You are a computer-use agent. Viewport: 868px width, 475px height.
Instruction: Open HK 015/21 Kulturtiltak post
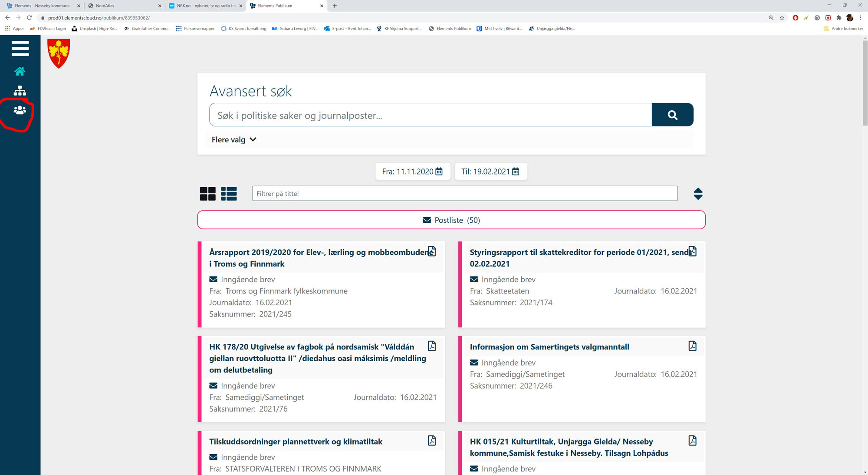(x=569, y=447)
